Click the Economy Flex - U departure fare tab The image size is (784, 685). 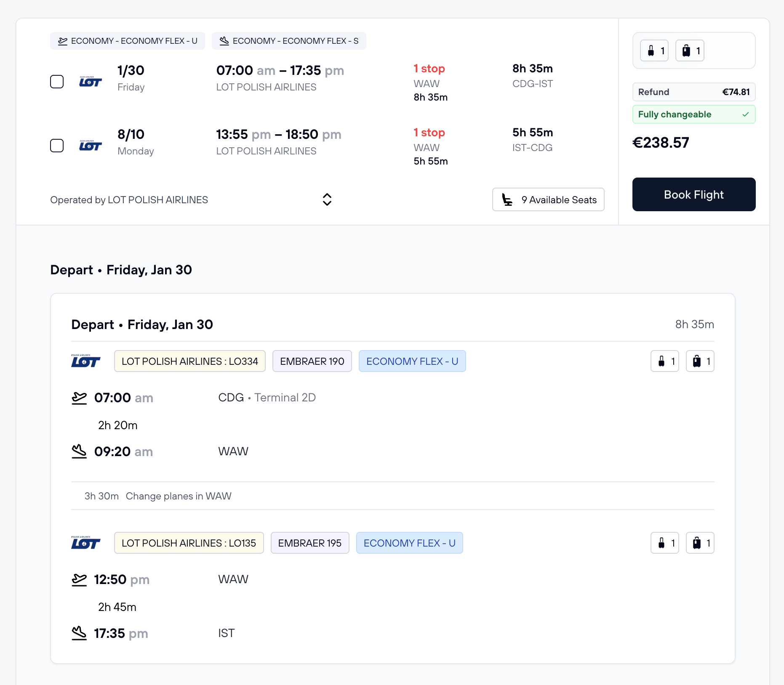point(128,41)
